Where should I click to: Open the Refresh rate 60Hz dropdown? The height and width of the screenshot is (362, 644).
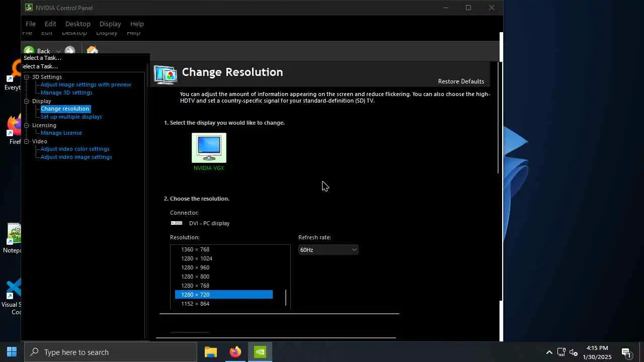pyautogui.click(x=328, y=250)
